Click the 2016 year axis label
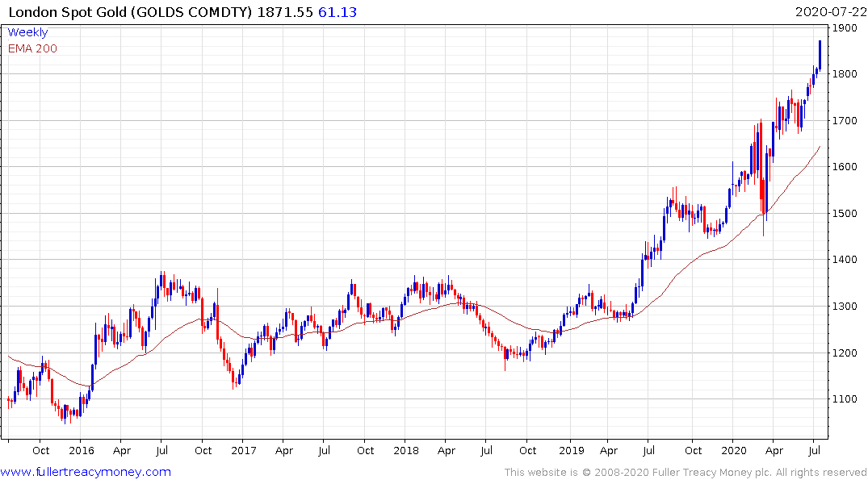 click(x=82, y=450)
